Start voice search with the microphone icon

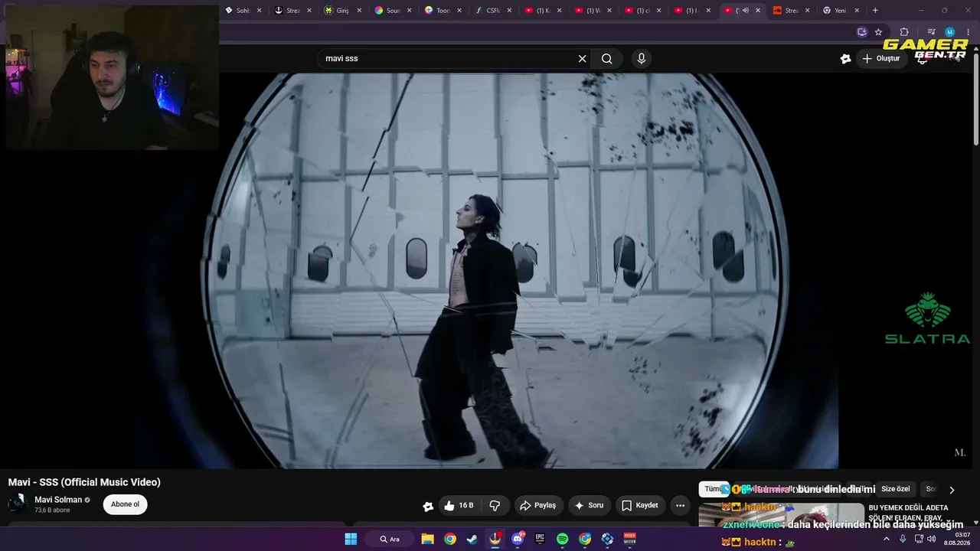click(x=642, y=59)
